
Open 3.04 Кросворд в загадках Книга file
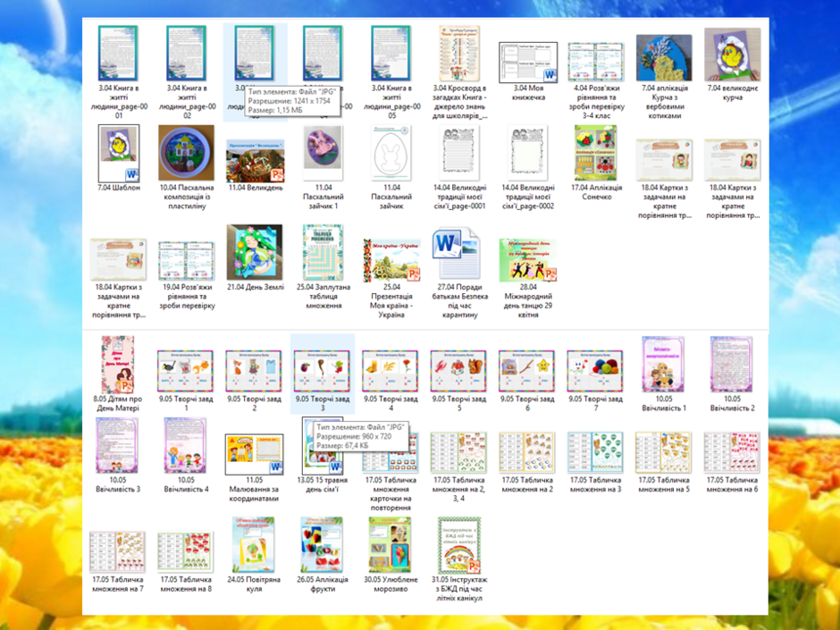459,54
